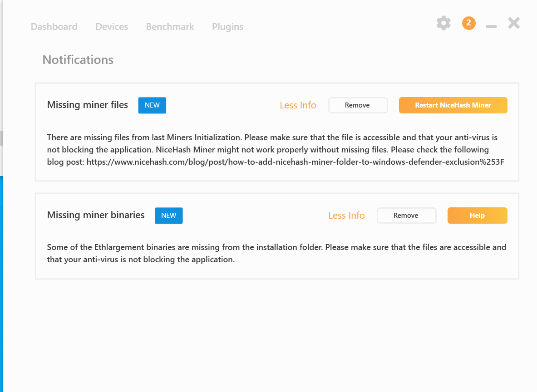The width and height of the screenshot is (537, 392).
Task: Click NEW badge beside Missing miner files
Action: coord(152,105)
